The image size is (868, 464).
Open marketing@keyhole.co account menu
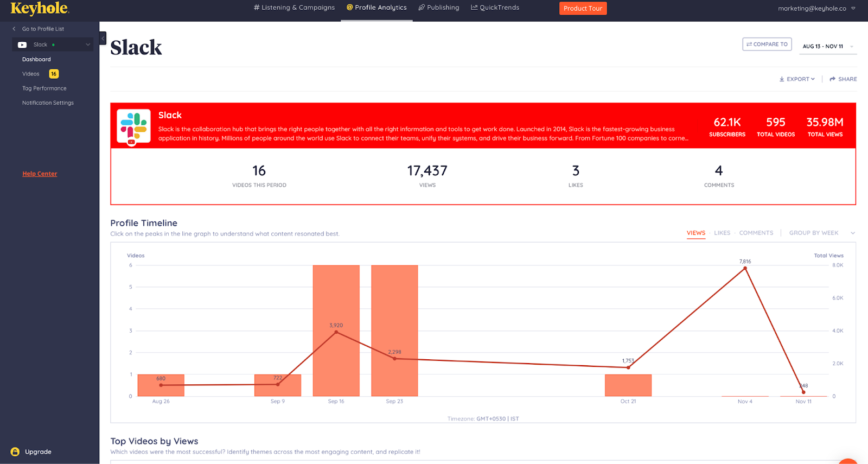click(816, 8)
